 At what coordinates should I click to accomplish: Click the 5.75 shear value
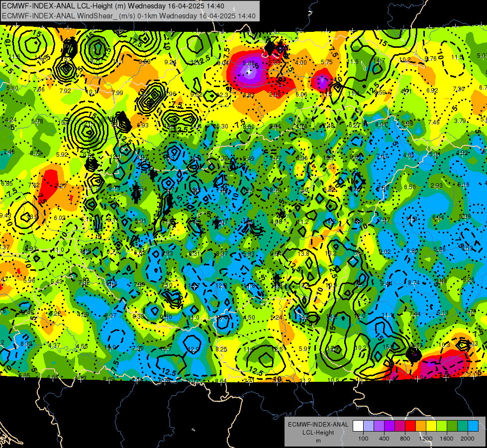pos(327,62)
